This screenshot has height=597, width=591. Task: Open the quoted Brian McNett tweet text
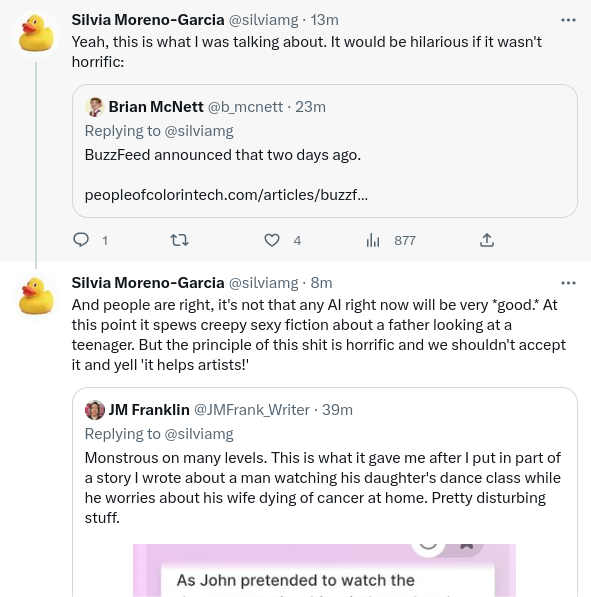223,155
